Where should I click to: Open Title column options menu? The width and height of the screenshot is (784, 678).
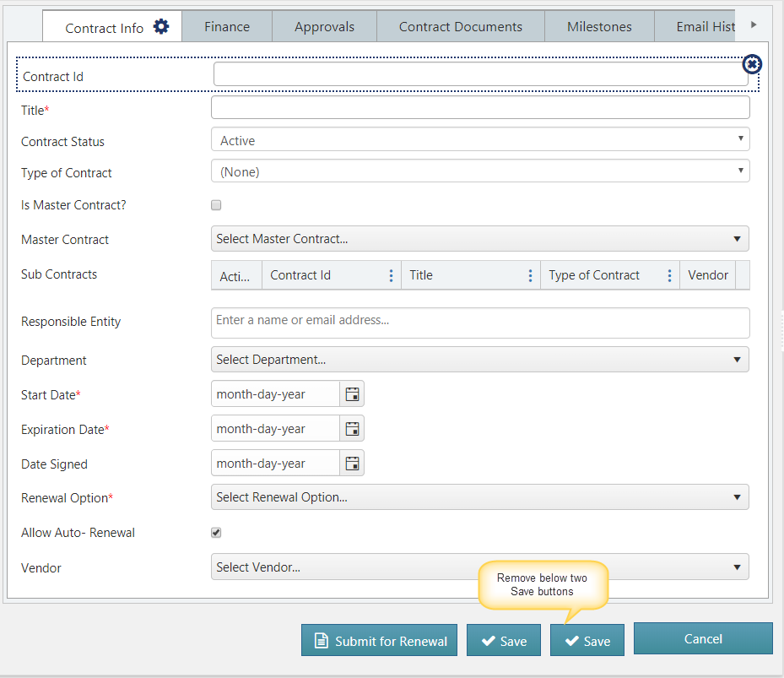[530, 275]
